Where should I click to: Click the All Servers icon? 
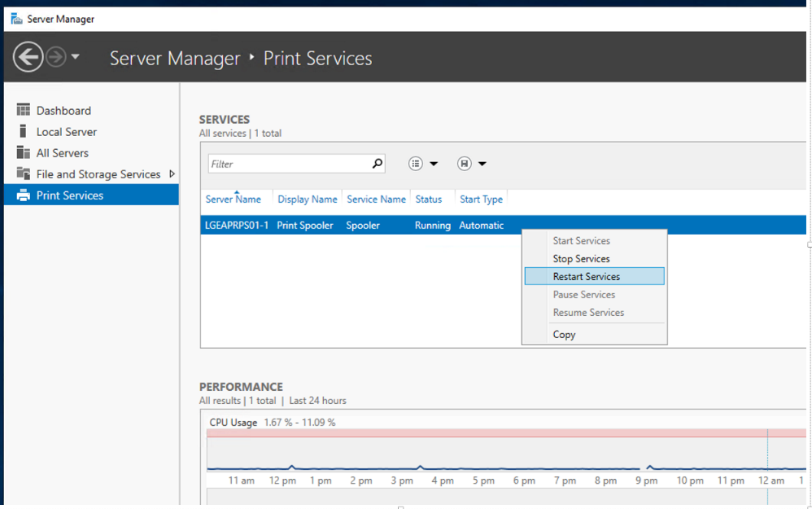[24, 152]
